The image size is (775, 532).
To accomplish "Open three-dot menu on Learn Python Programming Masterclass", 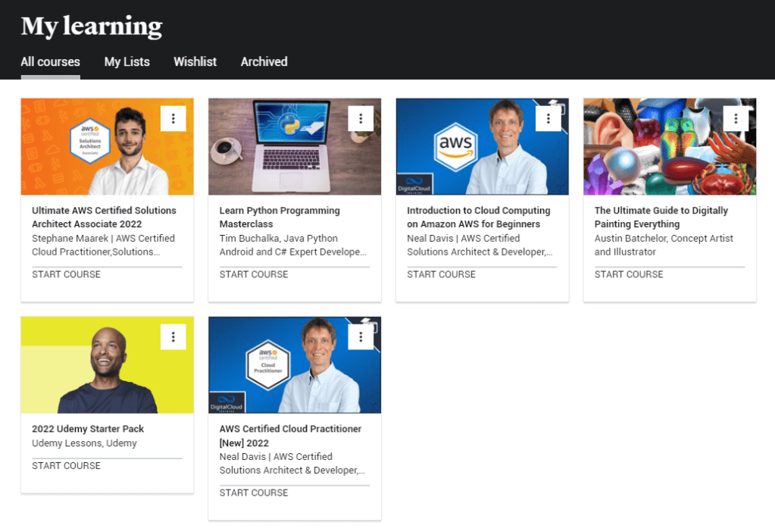I will point(361,119).
